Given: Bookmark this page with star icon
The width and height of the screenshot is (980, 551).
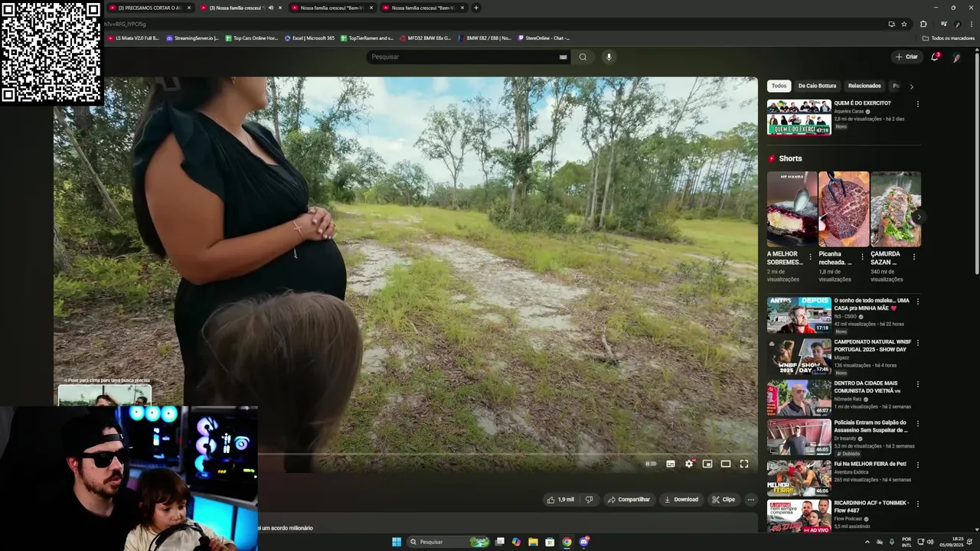Looking at the screenshot, I should pos(904,24).
